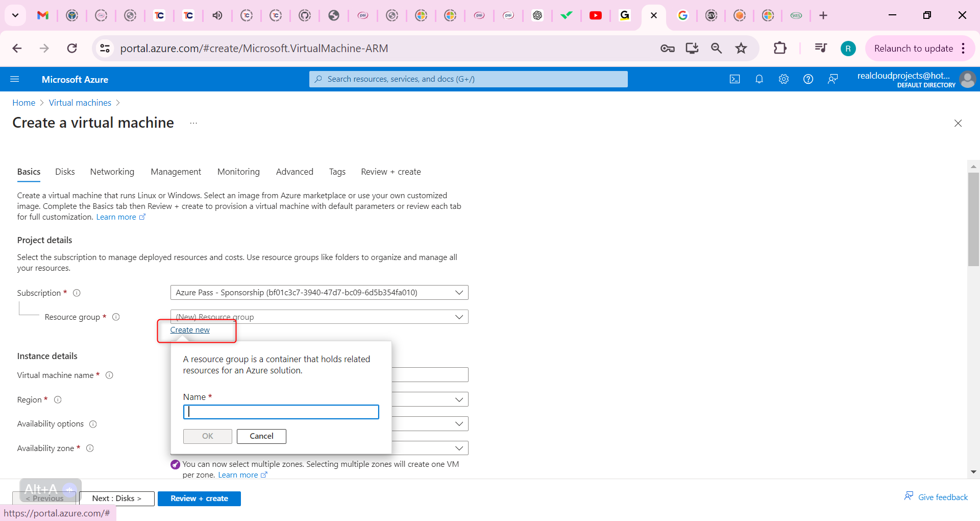Go back using the browser back arrow

tap(17, 49)
